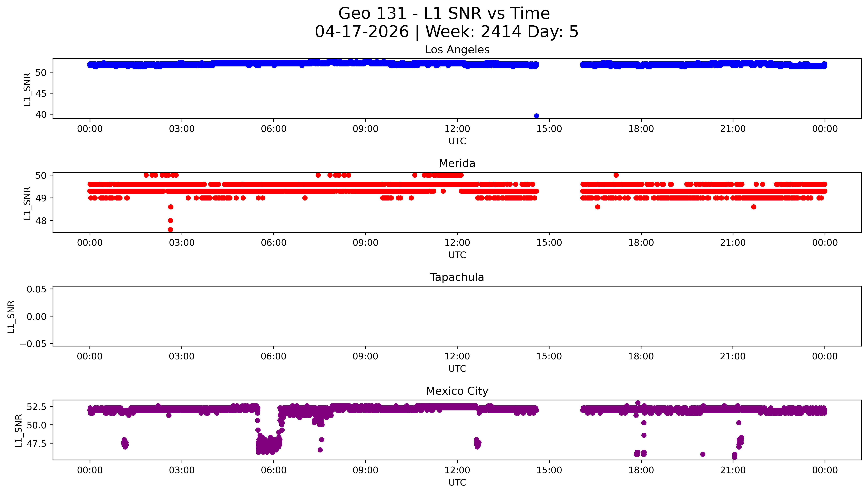Click the lowest red Merida point below 48

coord(170,230)
